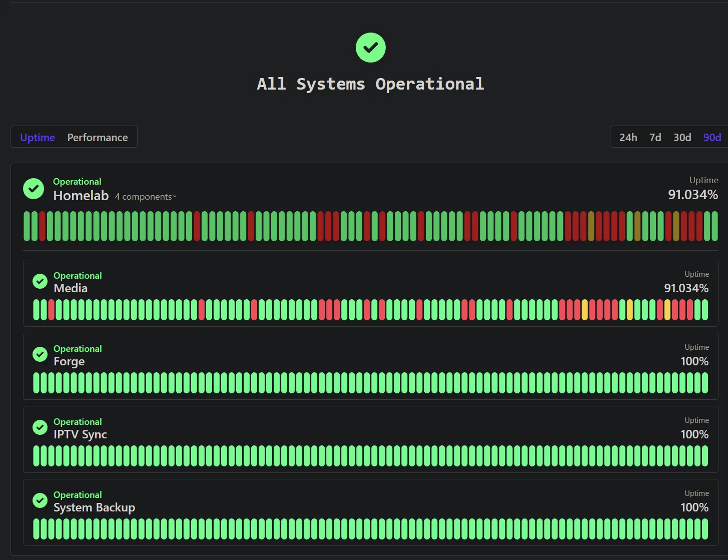Click the IPTV Sync operational check icon
This screenshot has width=728, height=560.
(x=40, y=427)
